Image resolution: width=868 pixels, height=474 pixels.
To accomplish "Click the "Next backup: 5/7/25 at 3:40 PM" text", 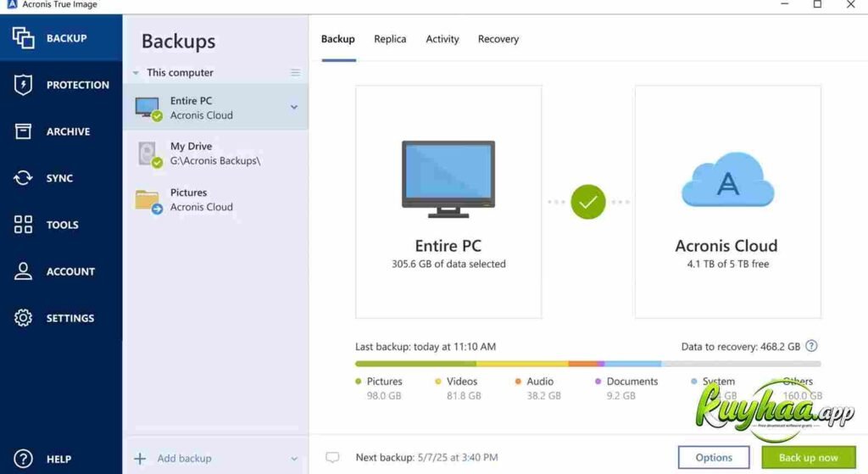I will pyautogui.click(x=427, y=457).
